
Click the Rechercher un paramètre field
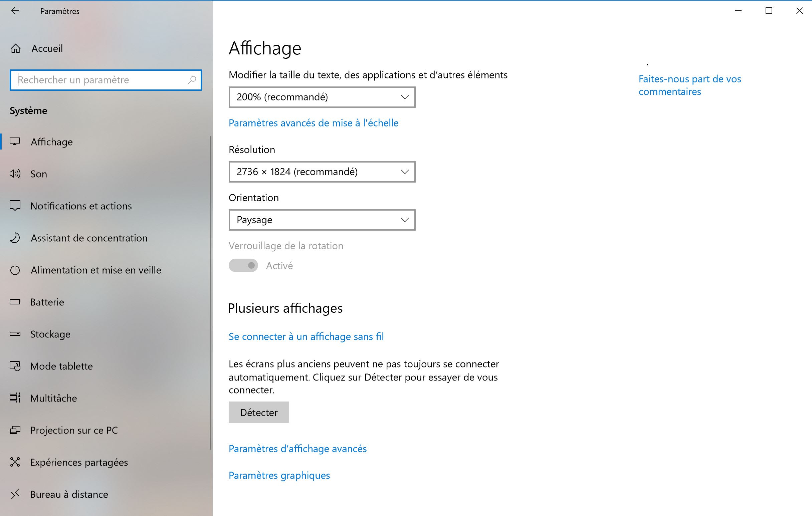click(101, 80)
